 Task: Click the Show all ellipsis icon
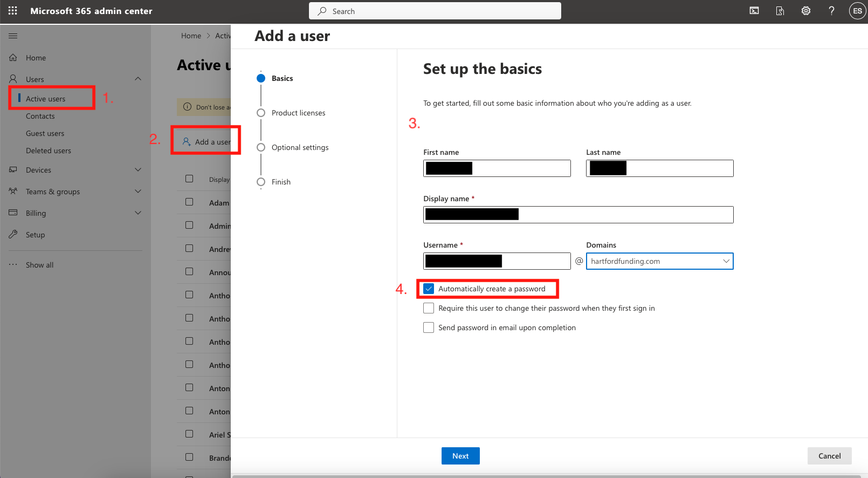13,264
